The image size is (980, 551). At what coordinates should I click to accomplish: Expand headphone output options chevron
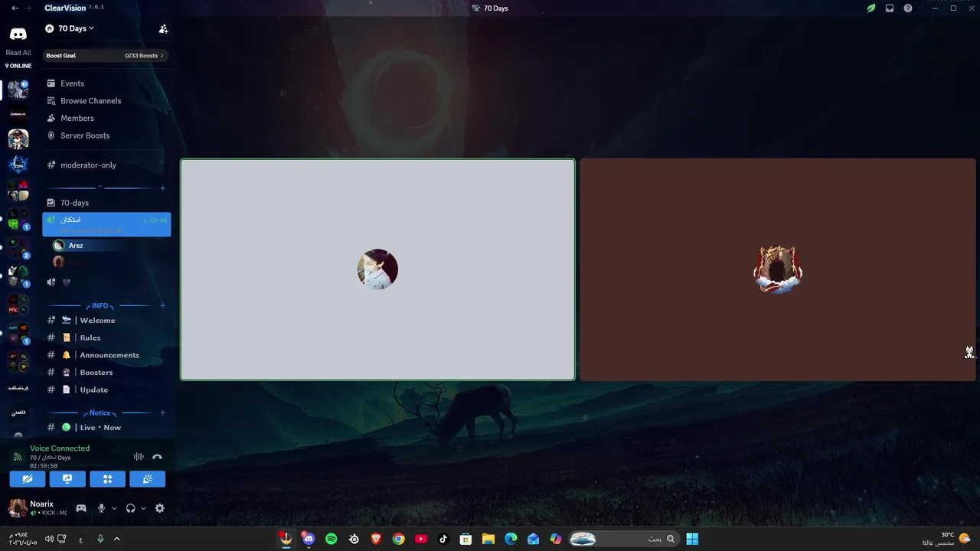click(143, 508)
